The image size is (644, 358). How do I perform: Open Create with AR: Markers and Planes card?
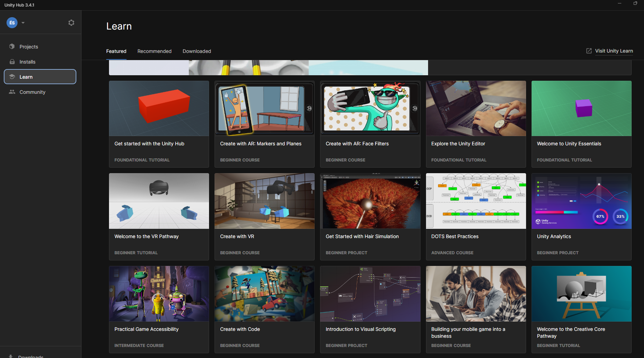point(264,124)
